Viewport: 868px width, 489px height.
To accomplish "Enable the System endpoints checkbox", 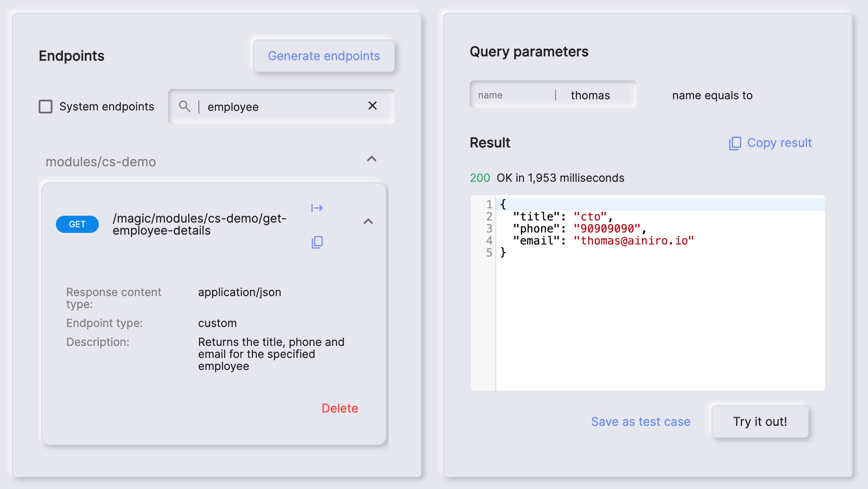I will (45, 106).
